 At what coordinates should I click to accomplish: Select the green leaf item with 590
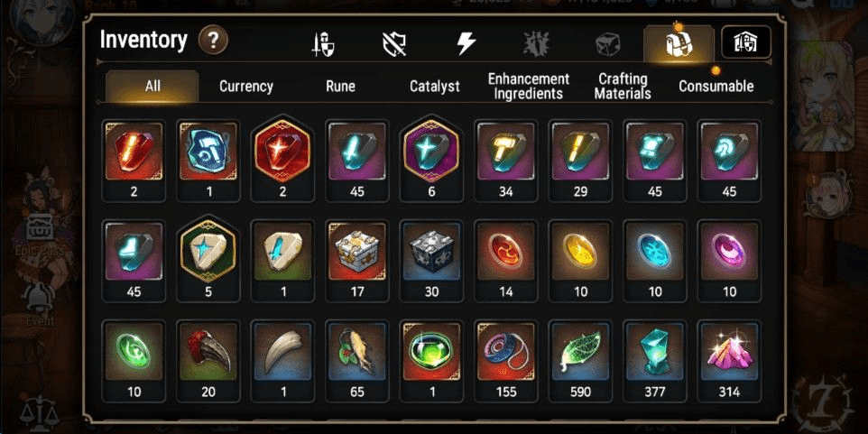(581, 361)
